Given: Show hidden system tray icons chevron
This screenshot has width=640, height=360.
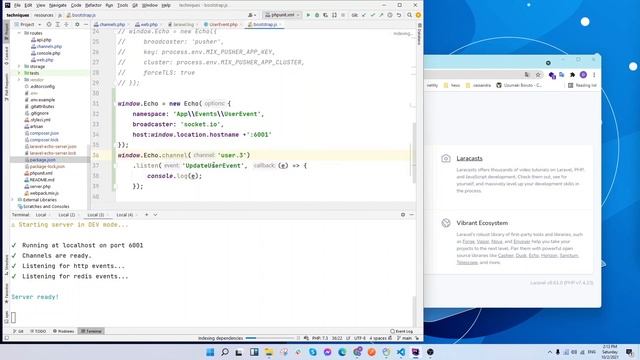Looking at the screenshot, I should tap(549, 352).
